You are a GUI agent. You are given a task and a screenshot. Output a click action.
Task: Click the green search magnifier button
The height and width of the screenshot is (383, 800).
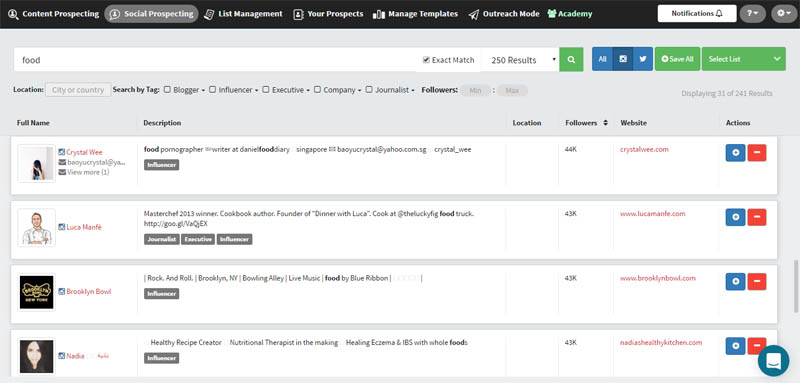click(x=571, y=60)
